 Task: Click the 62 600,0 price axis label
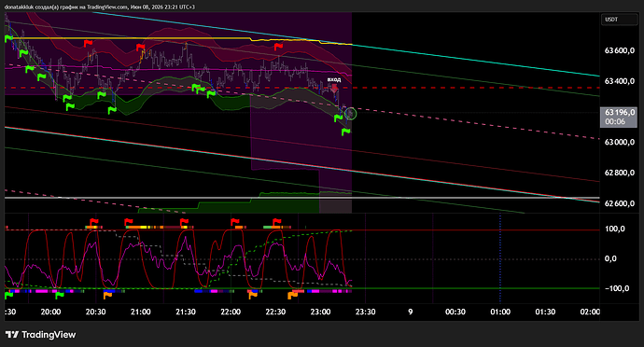click(x=620, y=203)
